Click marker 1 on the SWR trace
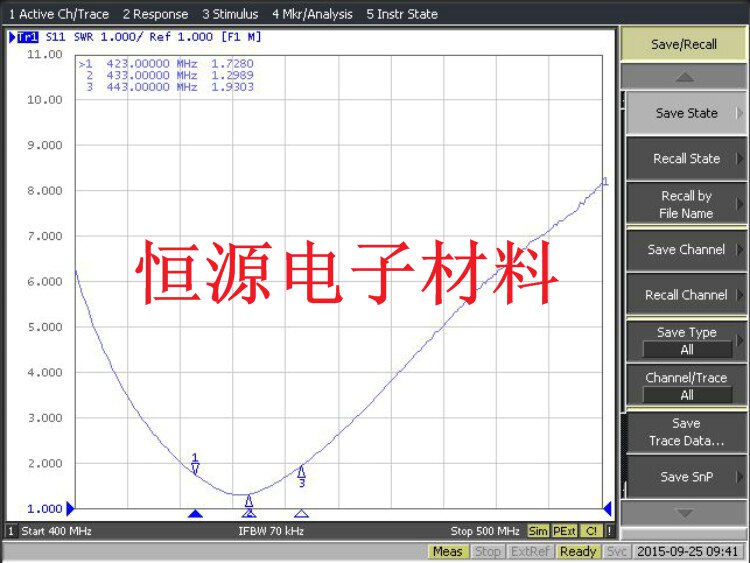The image size is (750, 563). click(195, 464)
